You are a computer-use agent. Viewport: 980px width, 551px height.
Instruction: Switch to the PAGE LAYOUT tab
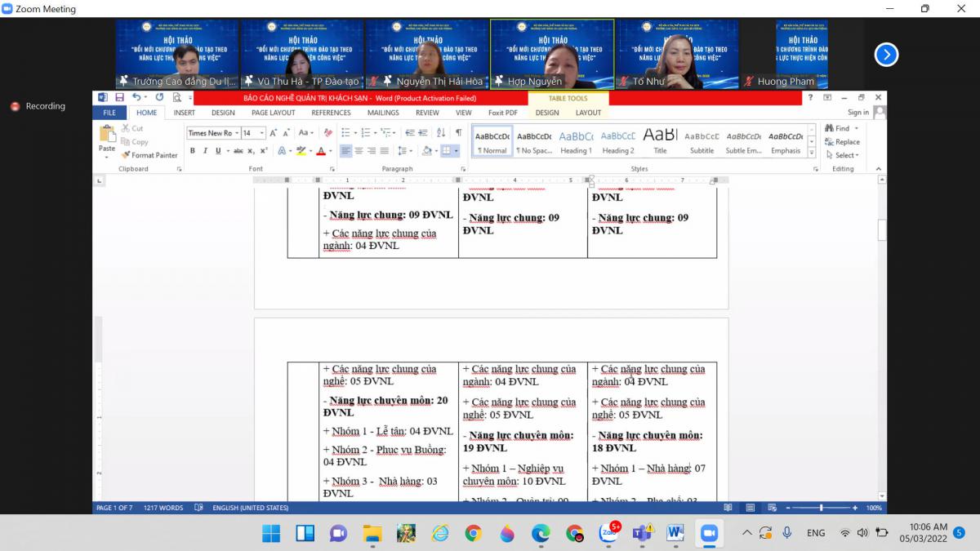click(x=274, y=113)
